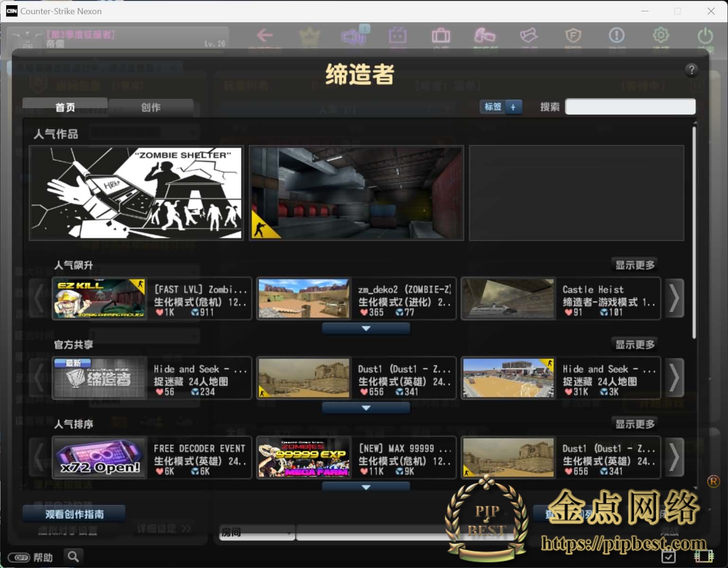Click the 人气作品 section heading
This screenshot has width=728, height=568.
tap(56, 134)
